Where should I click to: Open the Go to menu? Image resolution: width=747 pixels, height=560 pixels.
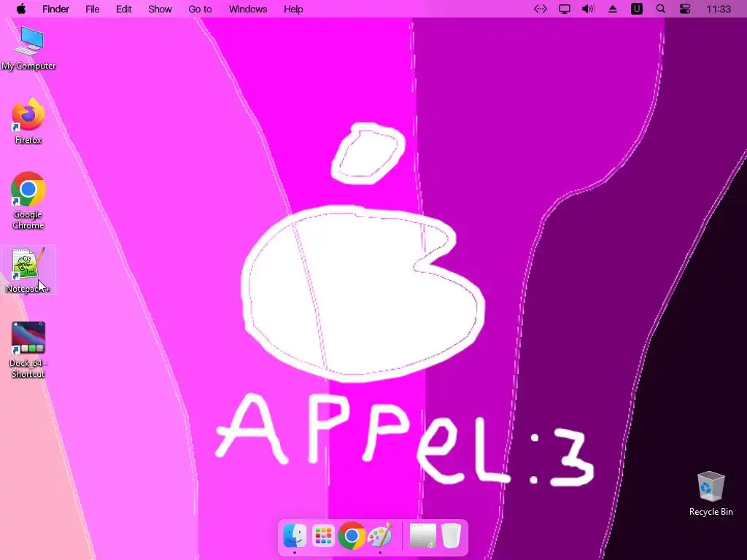tap(200, 9)
